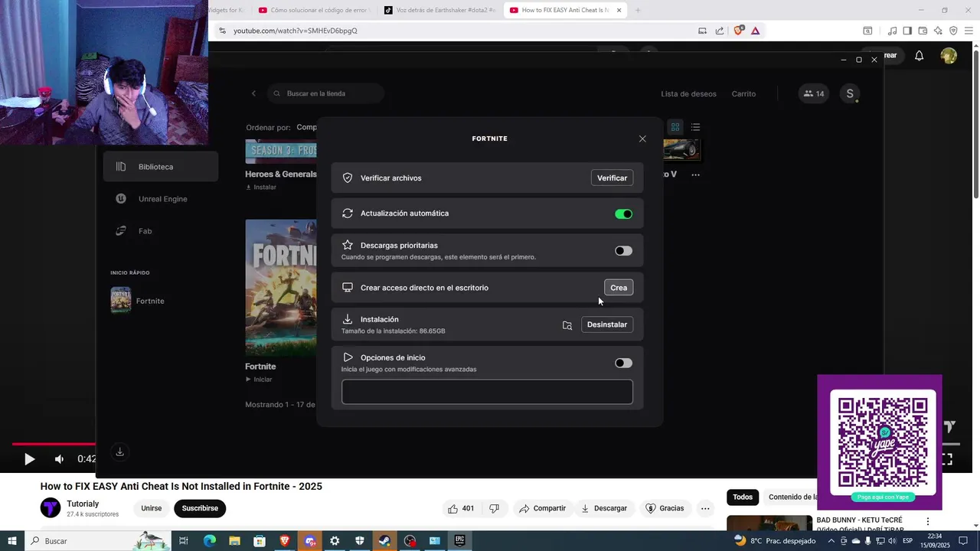Open Unreal Engine in Epic sidebar
This screenshot has width=980, height=551.
(161, 199)
